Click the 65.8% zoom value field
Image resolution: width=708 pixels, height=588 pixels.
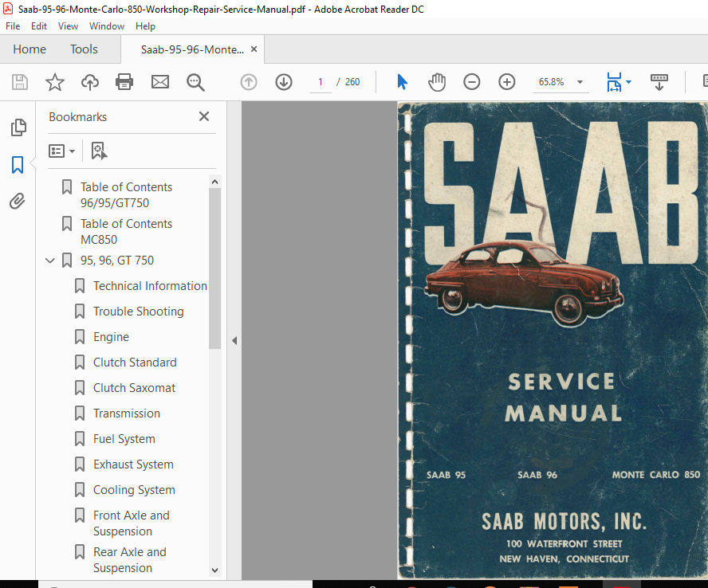point(551,82)
